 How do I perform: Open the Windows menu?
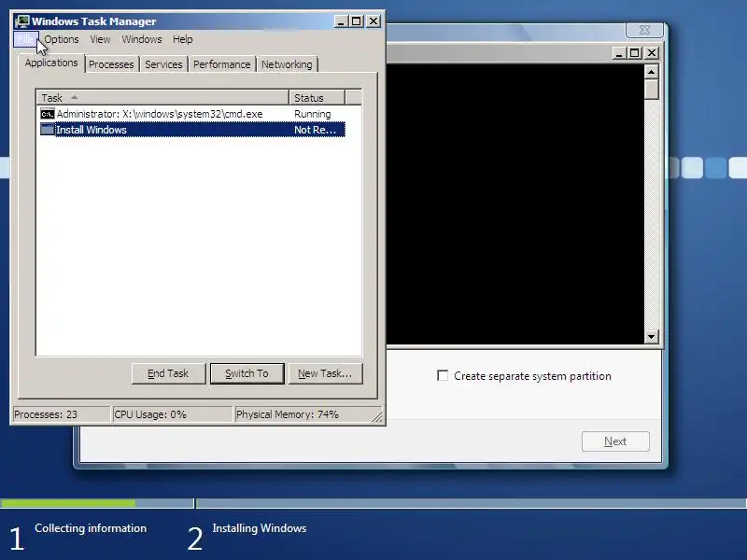click(142, 39)
